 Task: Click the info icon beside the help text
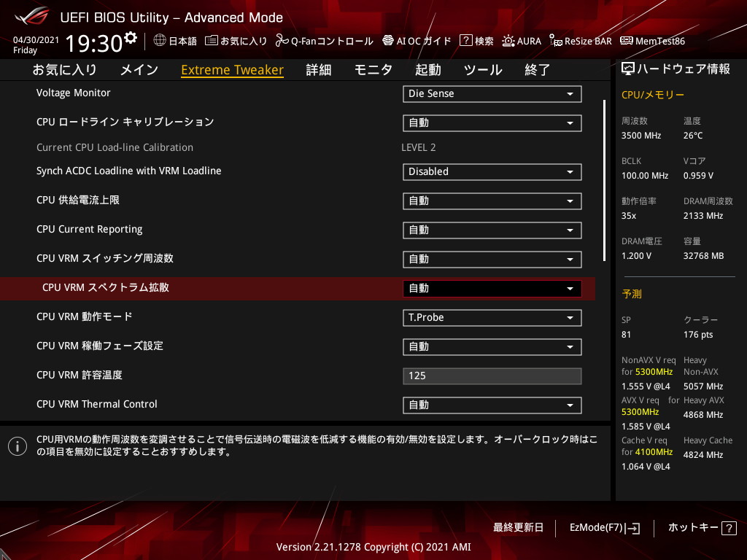(x=18, y=446)
